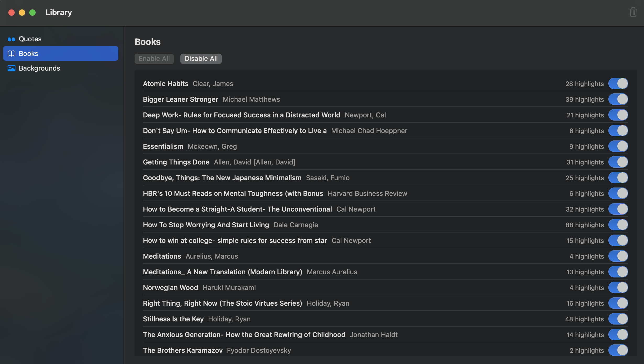Toggle Meditations_ A New Translation switch
Viewport: 644px width, 364px height.
[618, 272]
